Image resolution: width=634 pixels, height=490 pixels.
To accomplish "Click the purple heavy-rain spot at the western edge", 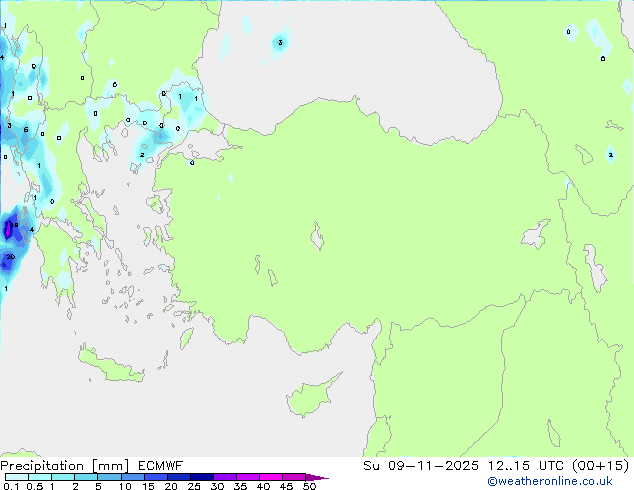I will (x=8, y=228).
